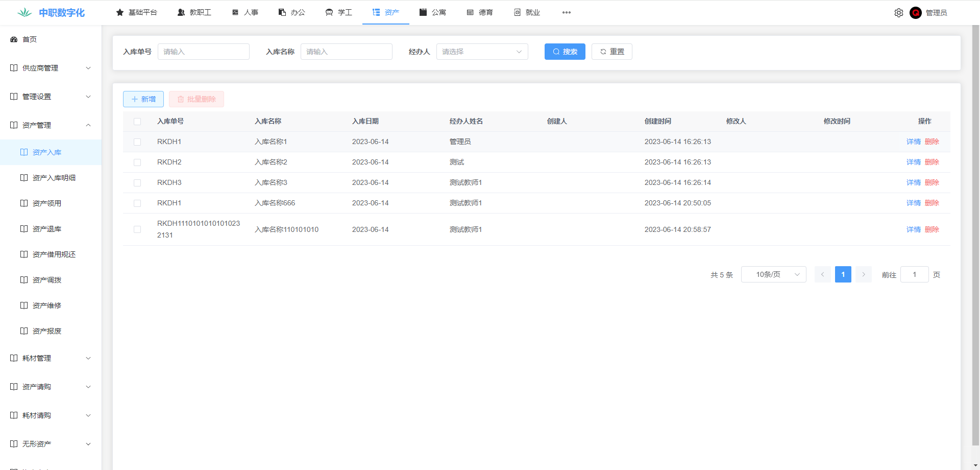Open the more menu ellipsis icon
980x470 pixels.
[x=566, y=12]
